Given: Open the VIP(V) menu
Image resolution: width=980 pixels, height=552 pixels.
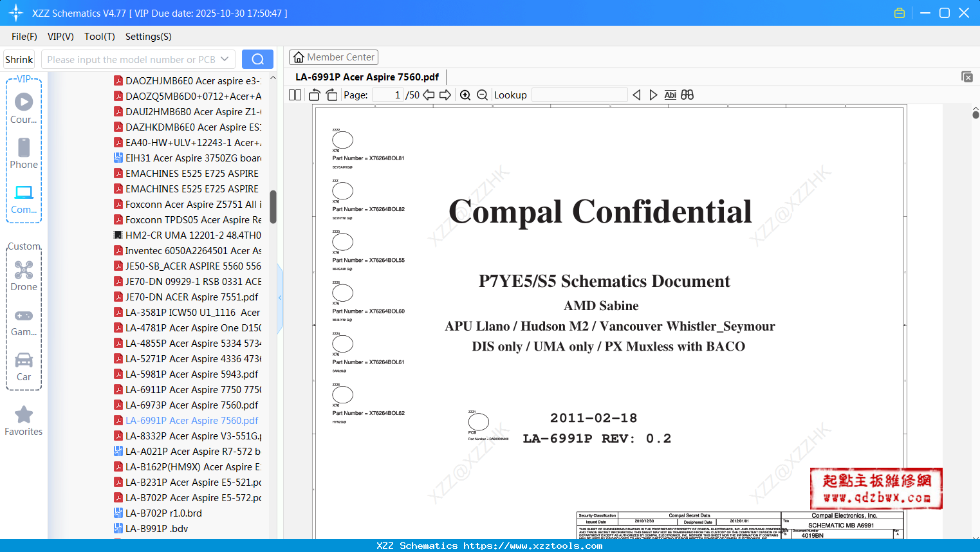Looking at the screenshot, I should point(60,37).
